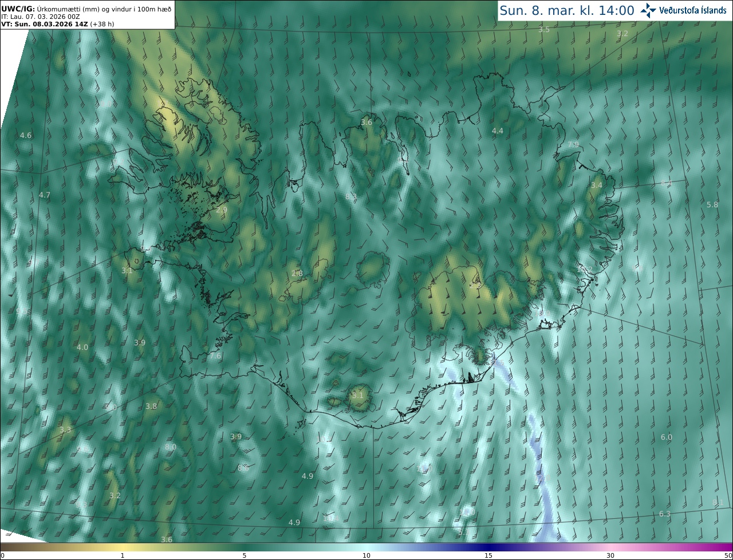The height and width of the screenshot is (560, 733).
Task: Click the '30' label on the color scale
Action: coord(610,555)
